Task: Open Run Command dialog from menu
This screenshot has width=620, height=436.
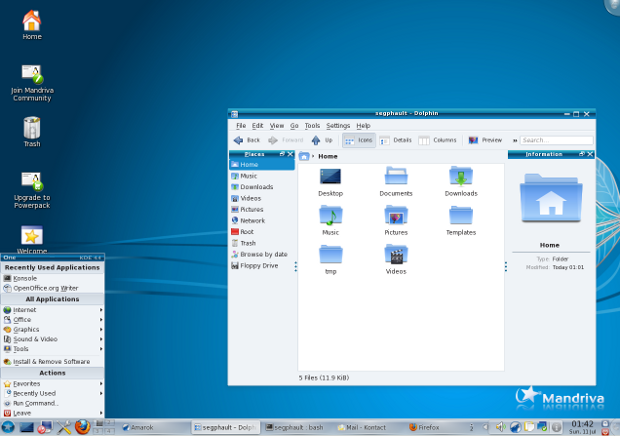Action: [53, 403]
